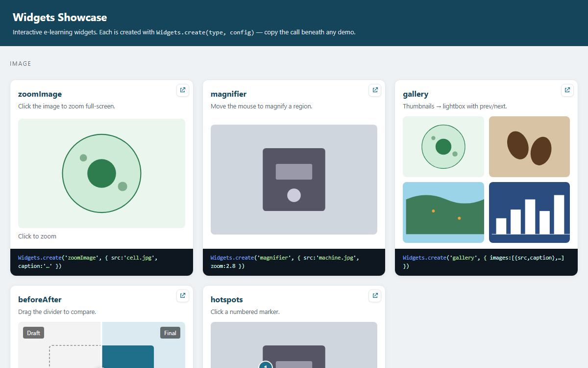
Task: Click the hotspots card title
Action: tap(226, 300)
